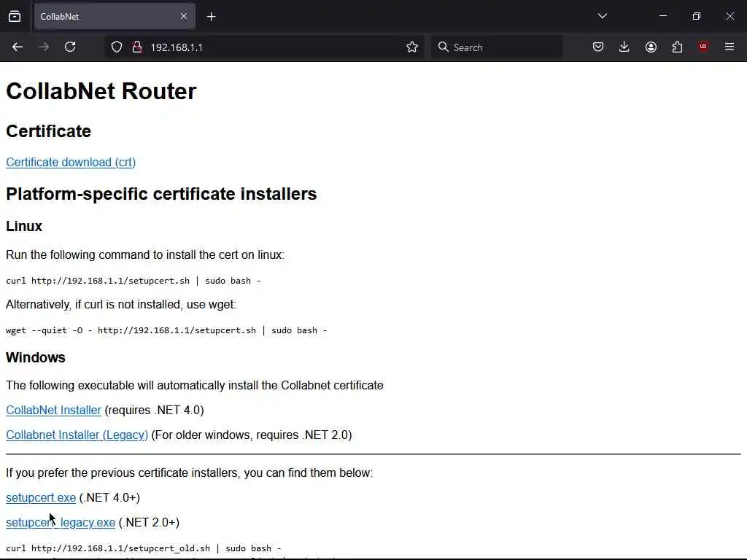
Task: Save page to Pocket
Action: [598, 47]
